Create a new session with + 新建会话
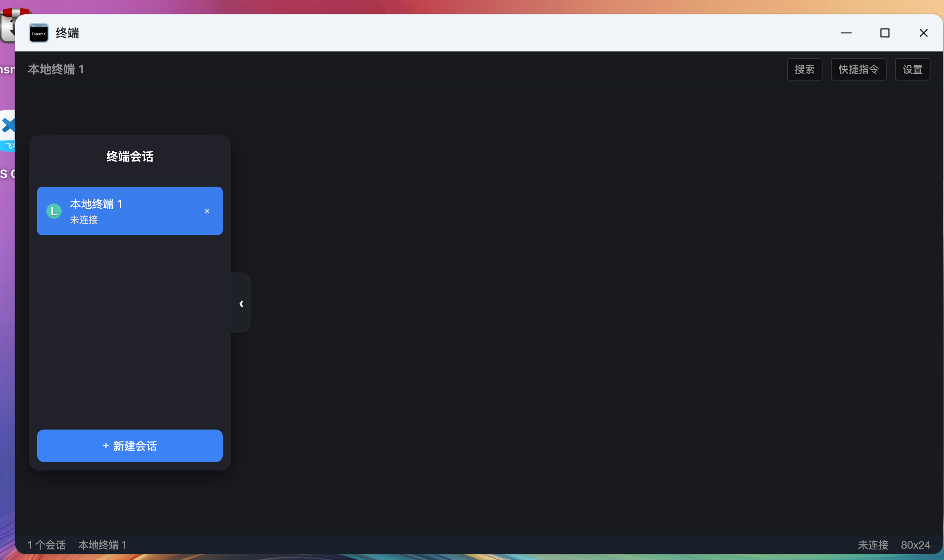Image resolution: width=944 pixels, height=560 pixels. coord(130,446)
